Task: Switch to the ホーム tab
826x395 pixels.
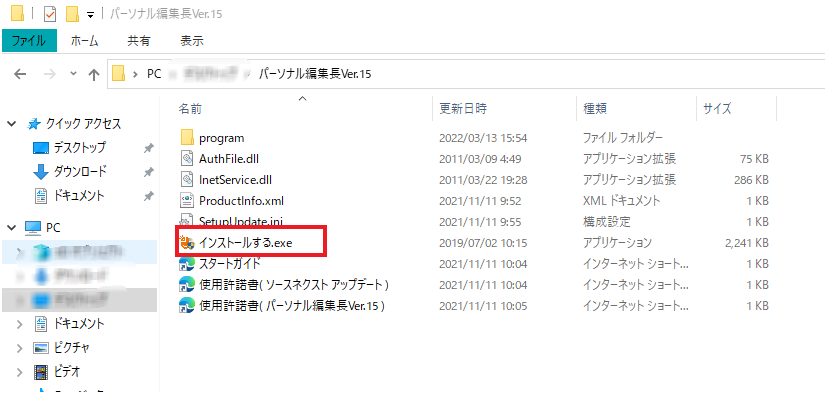Action: pos(84,41)
